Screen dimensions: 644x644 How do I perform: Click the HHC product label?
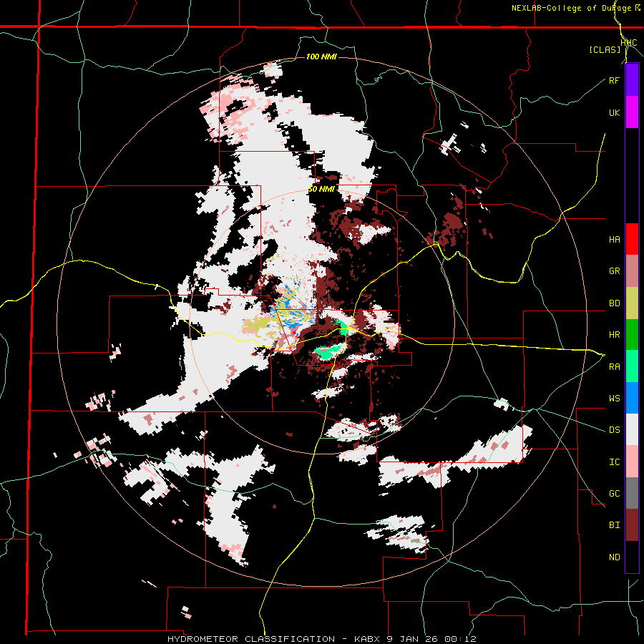pyautogui.click(x=629, y=43)
